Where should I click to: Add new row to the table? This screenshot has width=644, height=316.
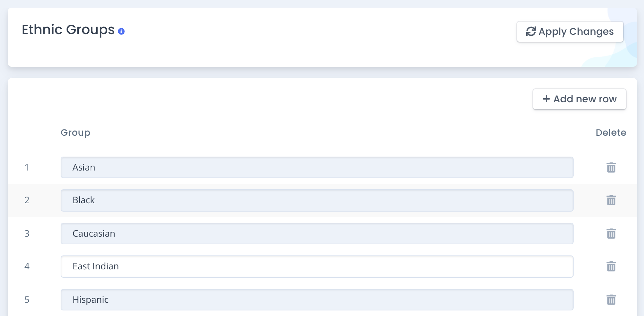coord(579,99)
